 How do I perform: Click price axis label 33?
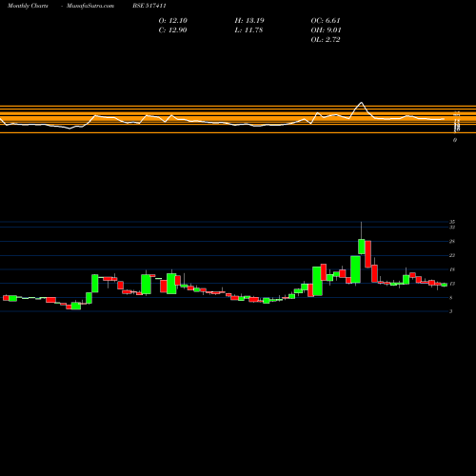452,228
